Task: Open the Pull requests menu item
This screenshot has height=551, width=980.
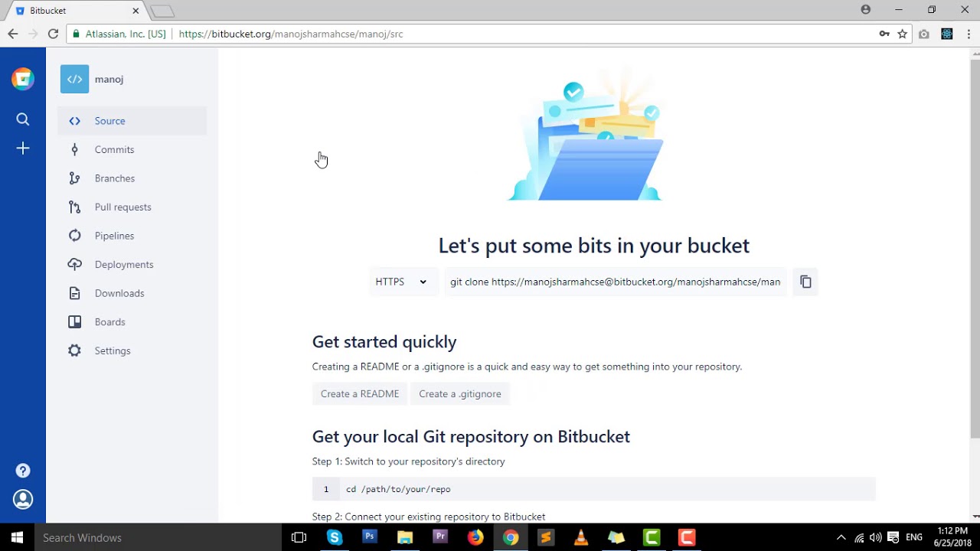Action: click(132, 207)
